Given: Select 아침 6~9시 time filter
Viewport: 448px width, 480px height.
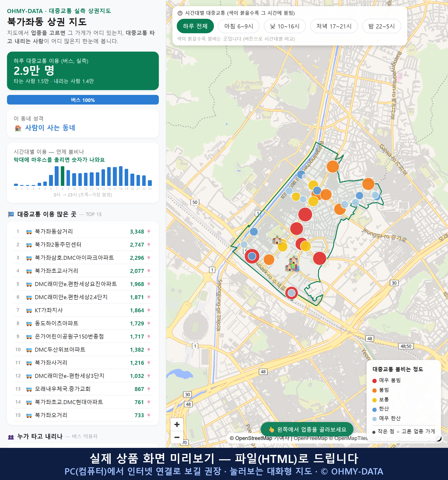Looking at the screenshot, I should click(239, 26).
